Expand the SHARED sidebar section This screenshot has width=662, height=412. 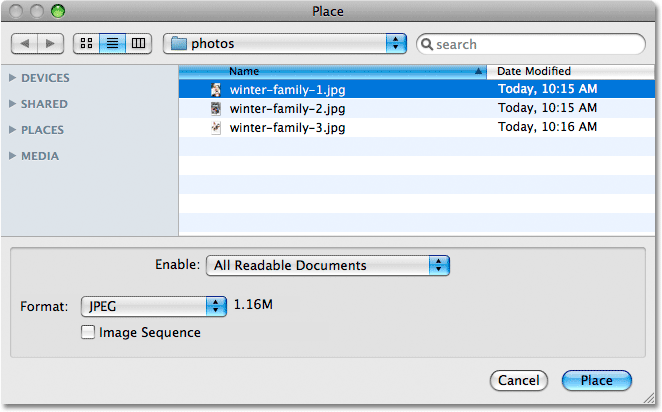(x=12, y=104)
